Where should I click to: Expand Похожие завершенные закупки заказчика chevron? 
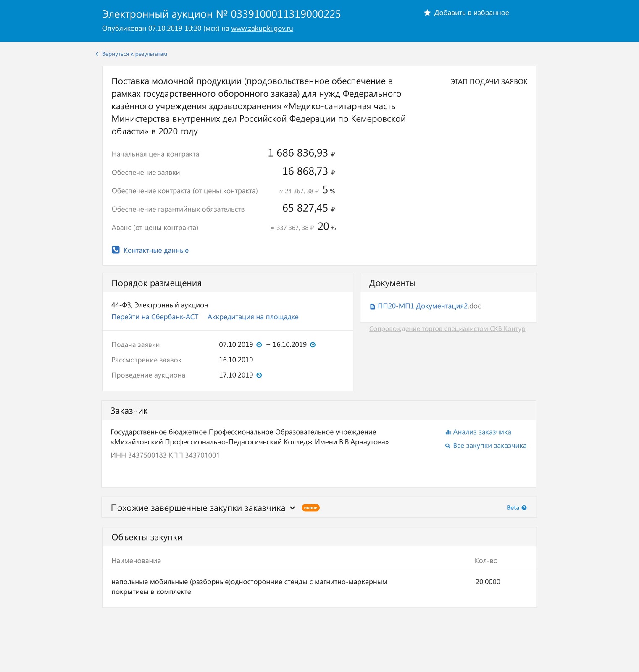[x=292, y=508]
